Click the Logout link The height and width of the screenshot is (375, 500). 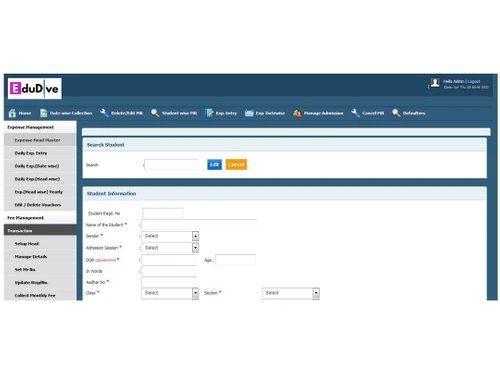pos(473,81)
